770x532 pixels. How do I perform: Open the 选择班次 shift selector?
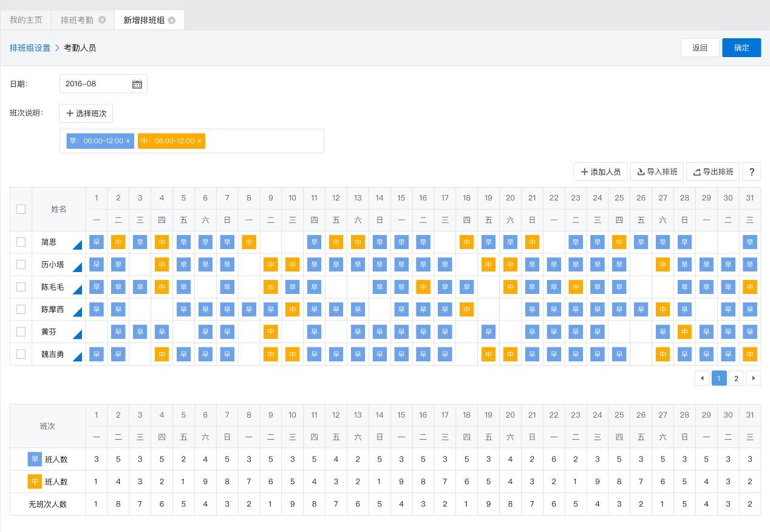tap(86, 114)
